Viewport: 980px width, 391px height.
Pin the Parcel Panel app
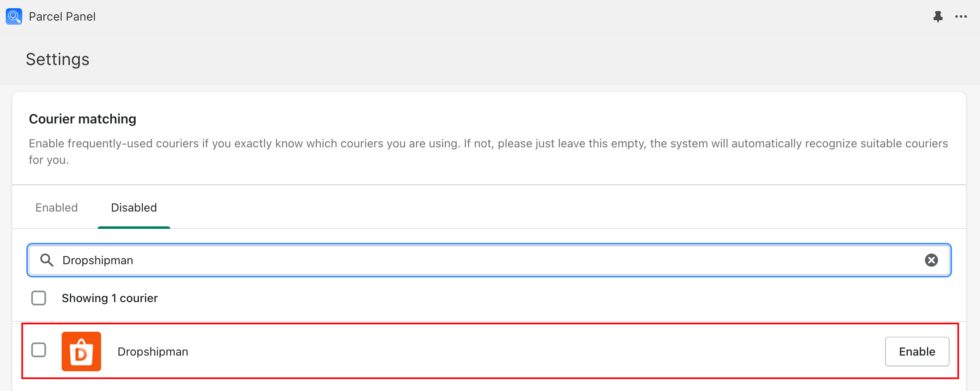[938, 16]
